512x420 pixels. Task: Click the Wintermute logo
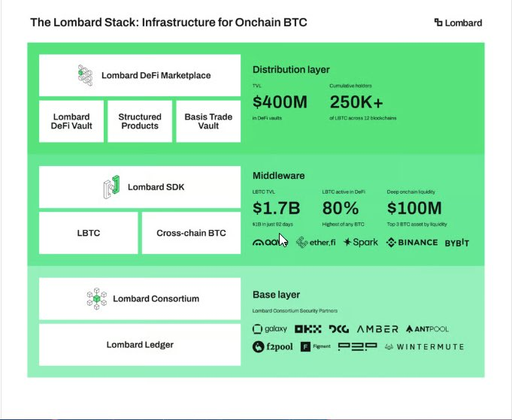pyautogui.click(x=425, y=346)
